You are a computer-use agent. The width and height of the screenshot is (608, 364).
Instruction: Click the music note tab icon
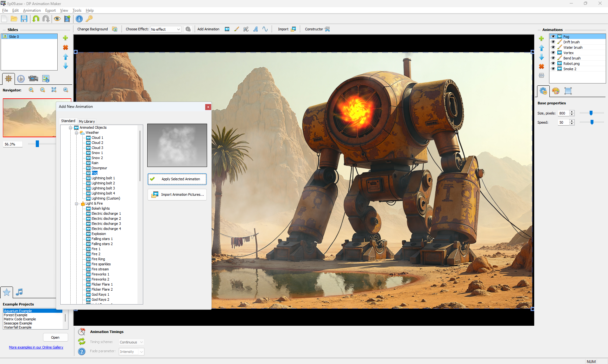coord(19,292)
